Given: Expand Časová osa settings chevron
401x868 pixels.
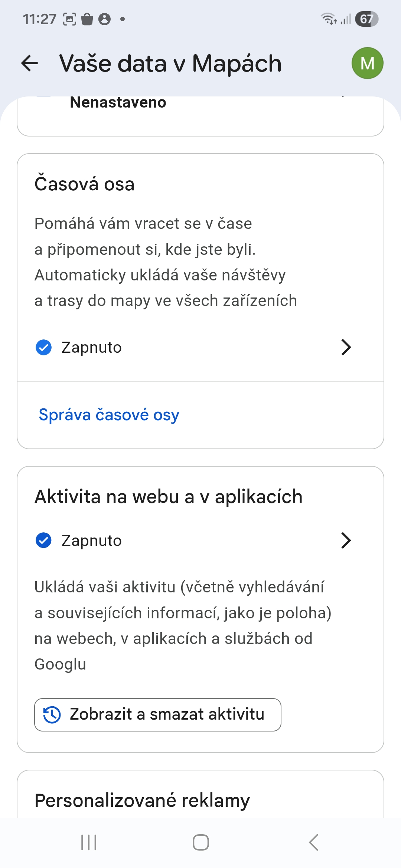Looking at the screenshot, I should point(346,348).
